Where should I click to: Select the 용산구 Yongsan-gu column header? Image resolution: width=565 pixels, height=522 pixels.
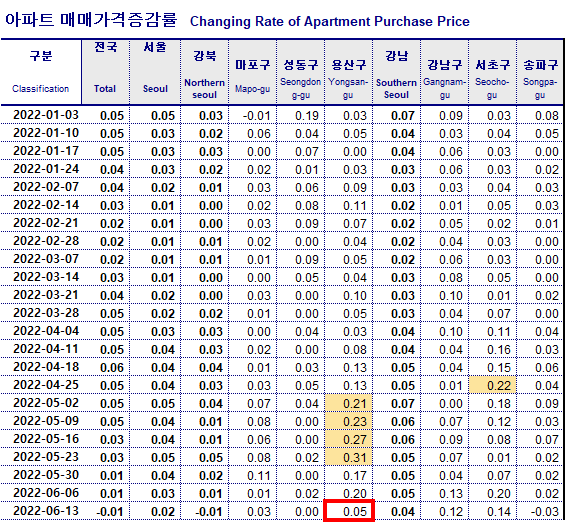point(348,72)
